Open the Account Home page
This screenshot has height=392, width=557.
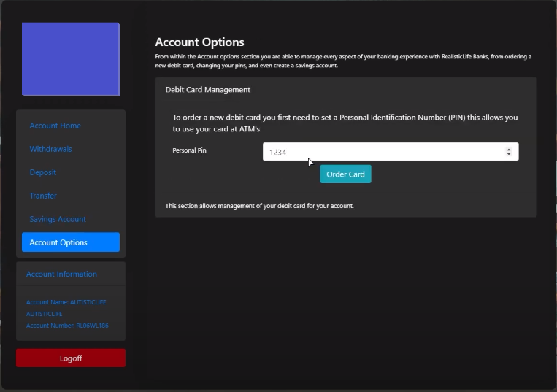point(55,126)
